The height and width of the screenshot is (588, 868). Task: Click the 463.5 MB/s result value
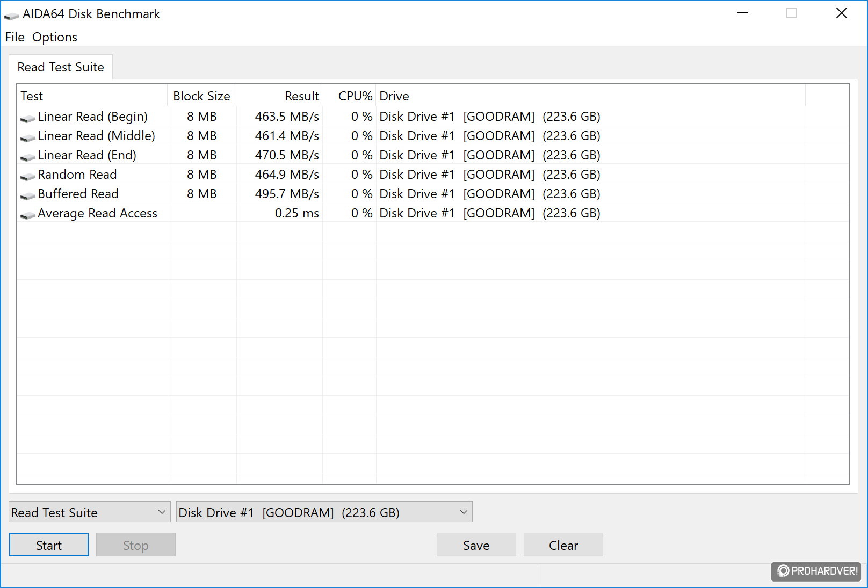coord(287,117)
